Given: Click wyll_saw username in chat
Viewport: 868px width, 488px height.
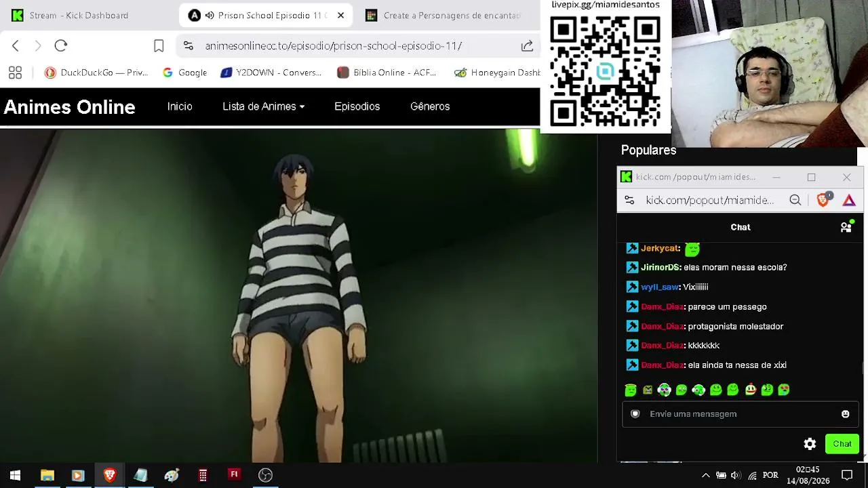Looking at the screenshot, I should coord(660,287).
